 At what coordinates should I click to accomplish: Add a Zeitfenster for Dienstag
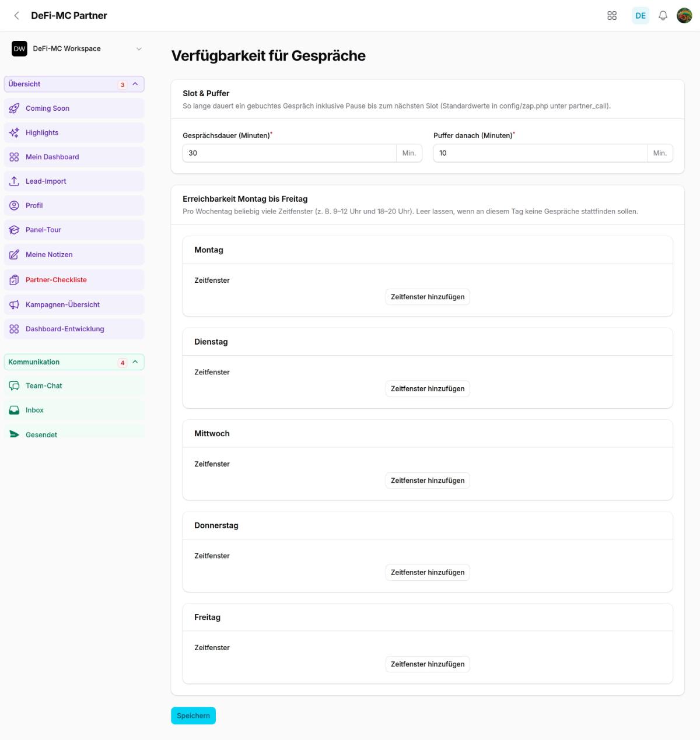[x=428, y=389]
